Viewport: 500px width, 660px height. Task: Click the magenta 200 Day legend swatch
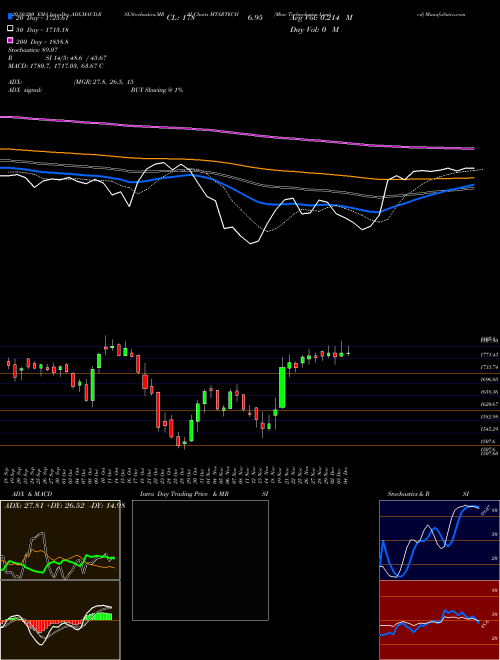tap(10, 41)
